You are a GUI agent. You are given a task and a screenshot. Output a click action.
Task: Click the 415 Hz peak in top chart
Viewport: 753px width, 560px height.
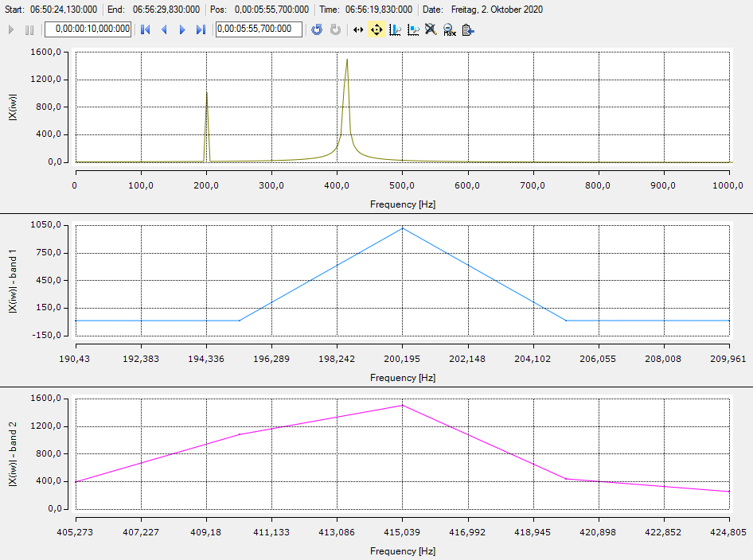click(347, 60)
